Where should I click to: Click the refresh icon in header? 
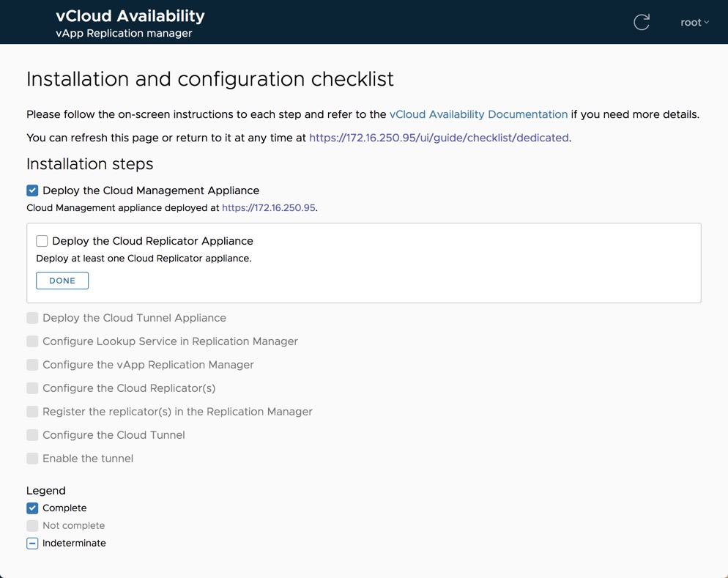[x=642, y=22]
